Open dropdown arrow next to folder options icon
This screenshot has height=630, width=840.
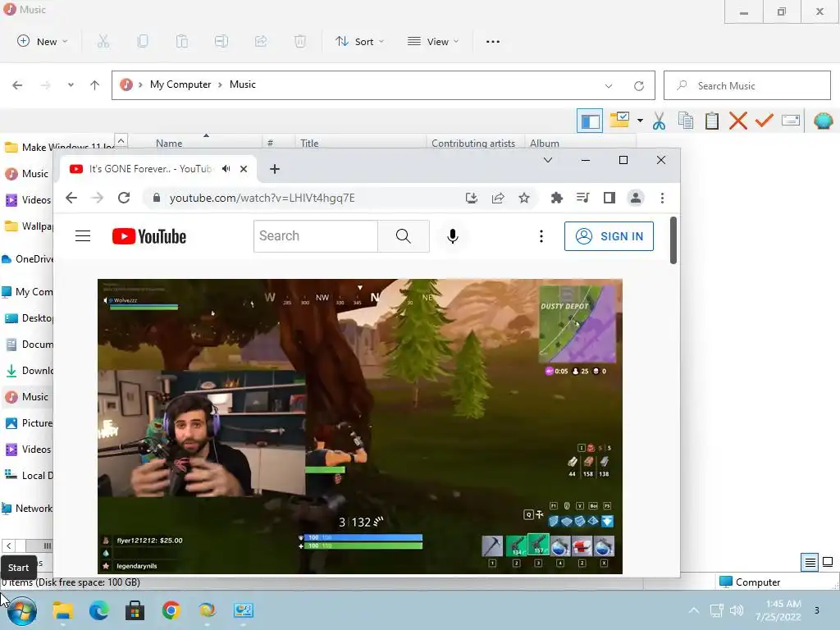click(x=640, y=121)
